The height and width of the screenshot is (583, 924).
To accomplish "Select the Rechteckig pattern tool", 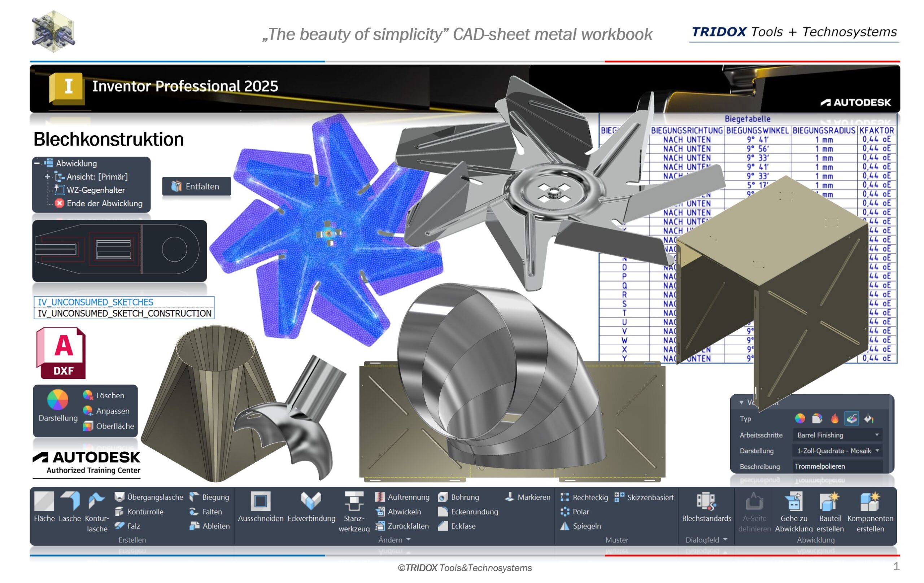I will [584, 497].
